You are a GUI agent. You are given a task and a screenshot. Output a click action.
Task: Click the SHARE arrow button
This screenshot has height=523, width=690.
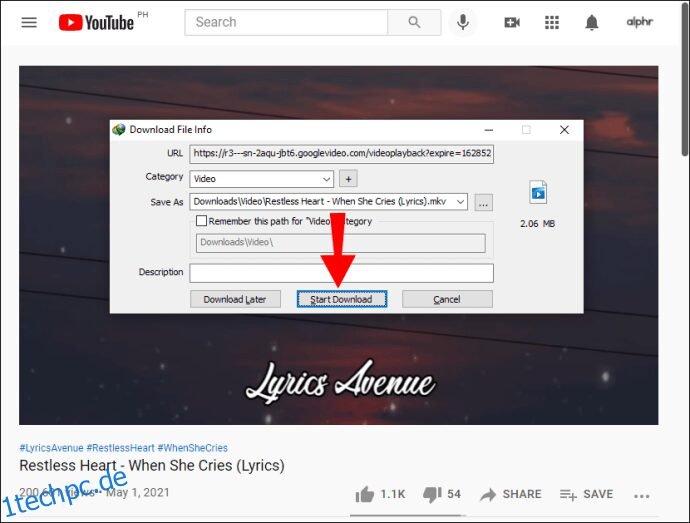pos(510,494)
